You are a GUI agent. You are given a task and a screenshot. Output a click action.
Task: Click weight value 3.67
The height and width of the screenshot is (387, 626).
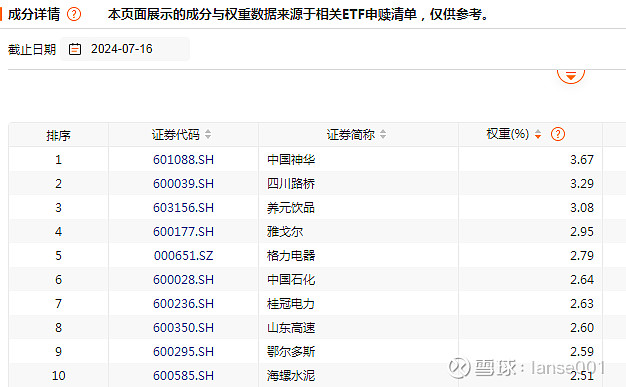(x=582, y=160)
